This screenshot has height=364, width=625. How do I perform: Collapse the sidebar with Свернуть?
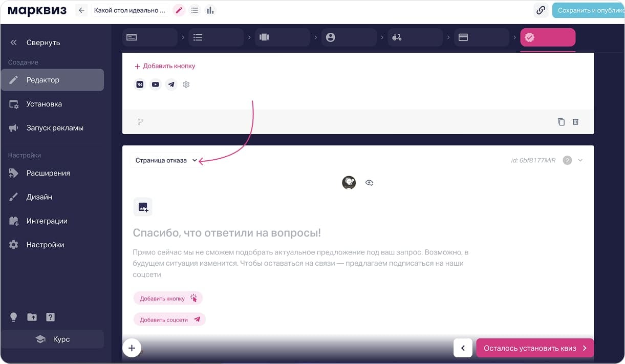point(35,42)
